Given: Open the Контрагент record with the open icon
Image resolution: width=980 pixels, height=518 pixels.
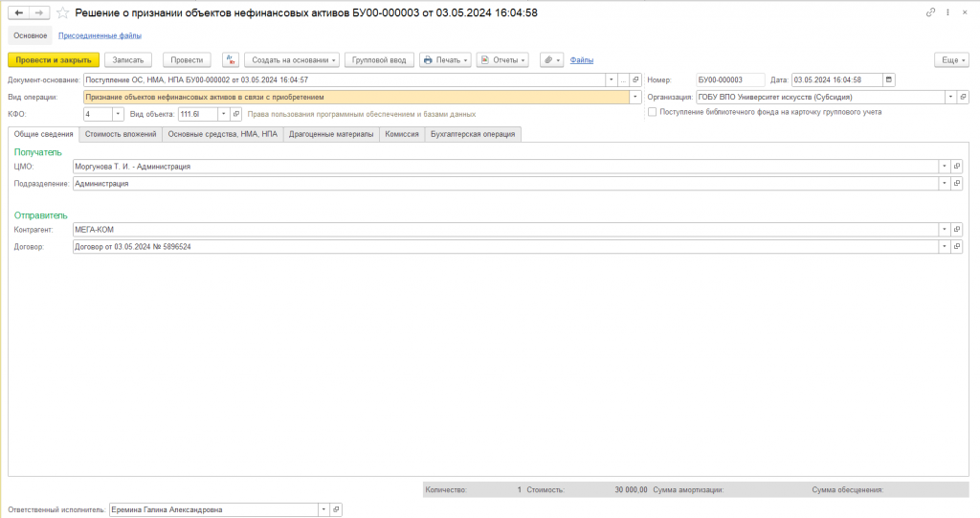Looking at the screenshot, I should (957, 230).
